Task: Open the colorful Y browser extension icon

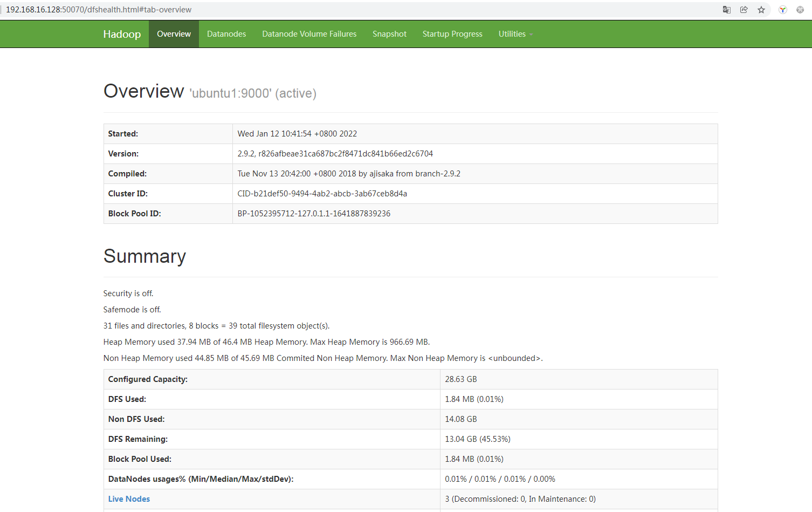Action: pos(783,10)
